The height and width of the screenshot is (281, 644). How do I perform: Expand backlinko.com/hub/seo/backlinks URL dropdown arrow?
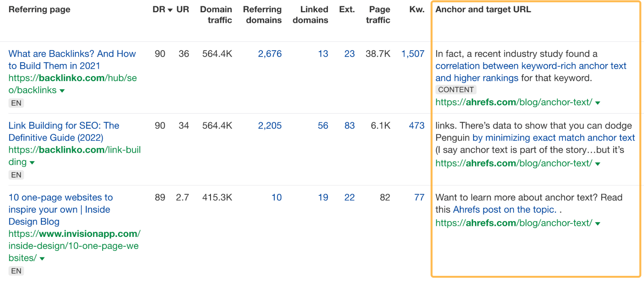coord(62,91)
